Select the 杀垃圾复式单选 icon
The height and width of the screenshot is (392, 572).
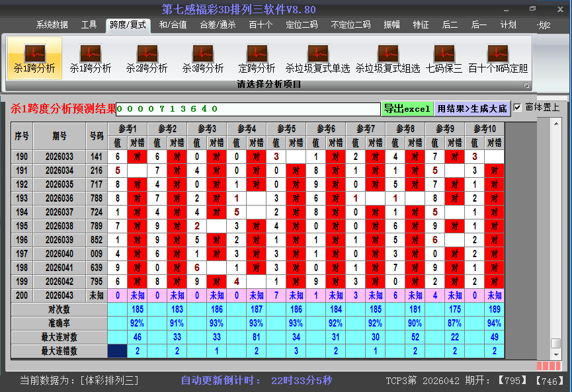(x=317, y=58)
